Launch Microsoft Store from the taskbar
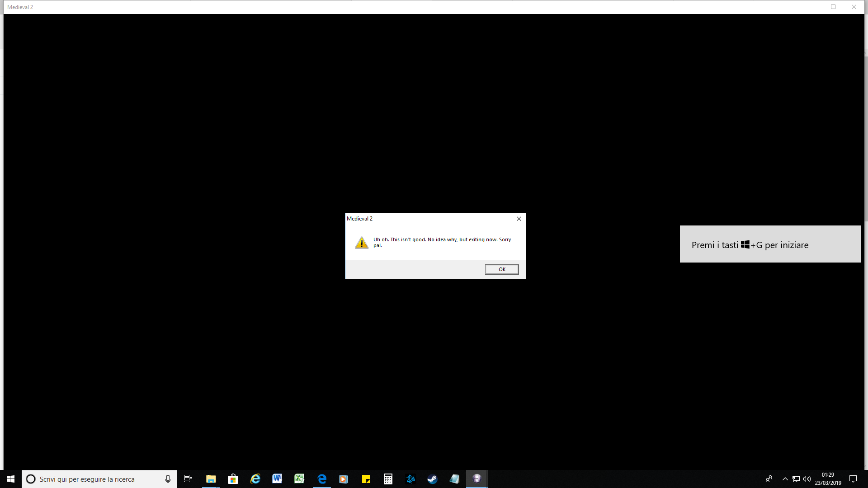The width and height of the screenshot is (868, 488). pos(233,479)
